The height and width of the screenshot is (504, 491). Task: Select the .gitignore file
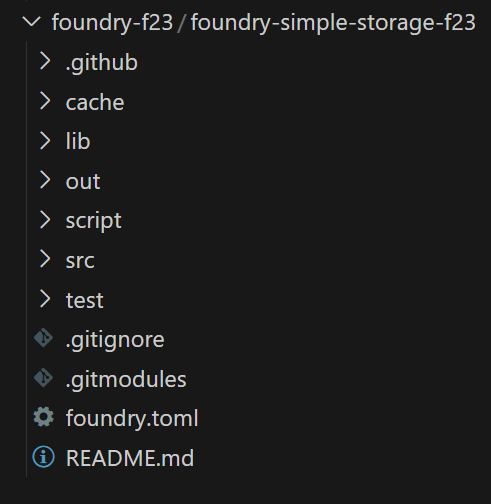pyautogui.click(x=115, y=341)
